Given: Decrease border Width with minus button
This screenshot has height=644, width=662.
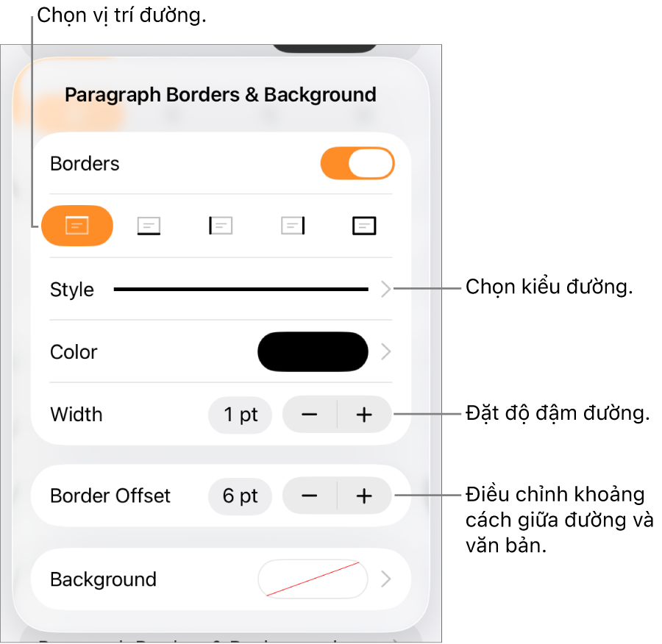Looking at the screenshot, I should pos(310,415).
